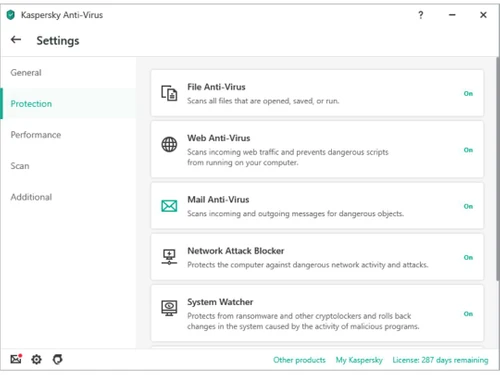
Task: Select the Protection settings tab
Action: point(68,104)
